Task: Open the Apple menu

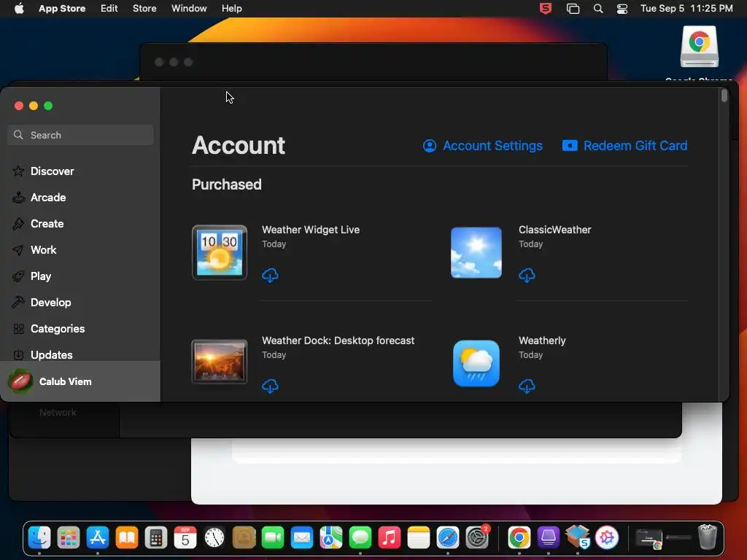Action: (19, 8)
